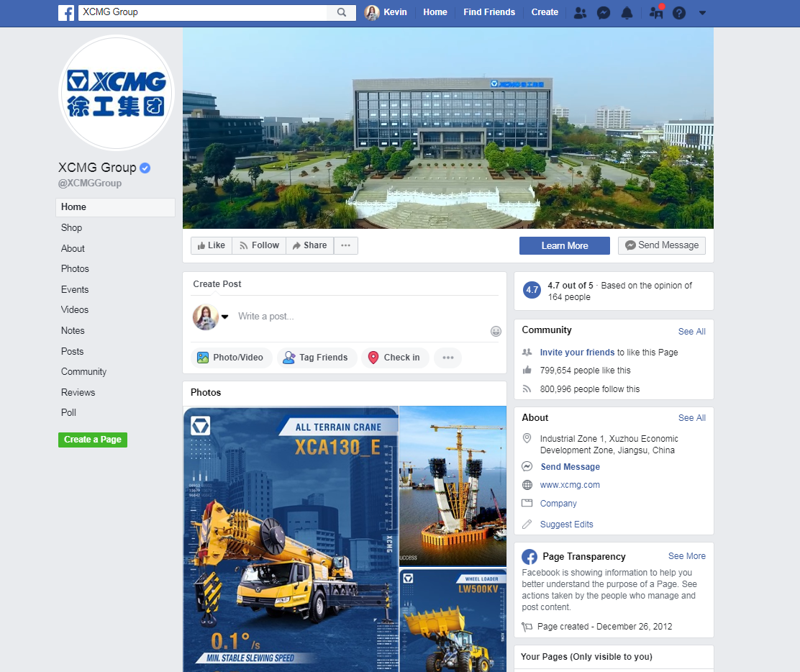Screen dimensions: 800x672
Task: Click Kevin's profile avatar in top bar
Action: click(372, 12)
